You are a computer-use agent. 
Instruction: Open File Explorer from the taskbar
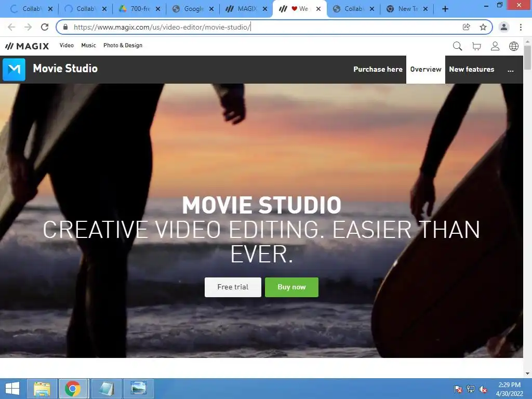pos(42,389)
